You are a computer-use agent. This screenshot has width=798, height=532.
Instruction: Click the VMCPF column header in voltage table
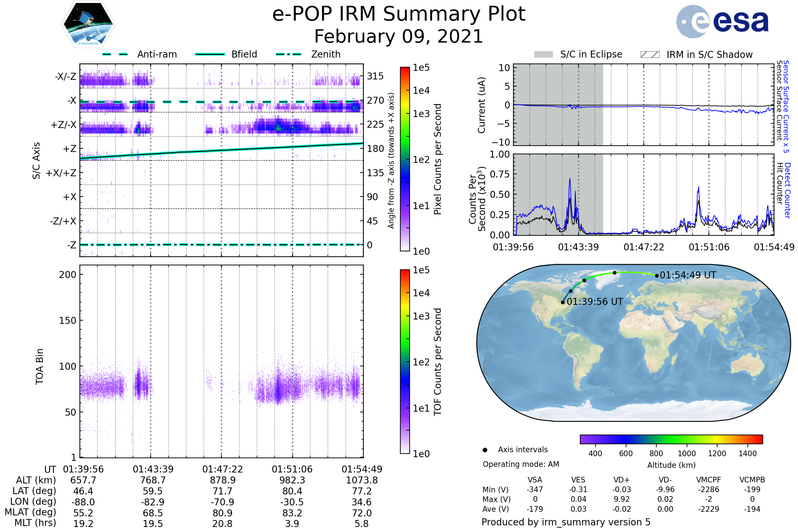pos(709,480)
